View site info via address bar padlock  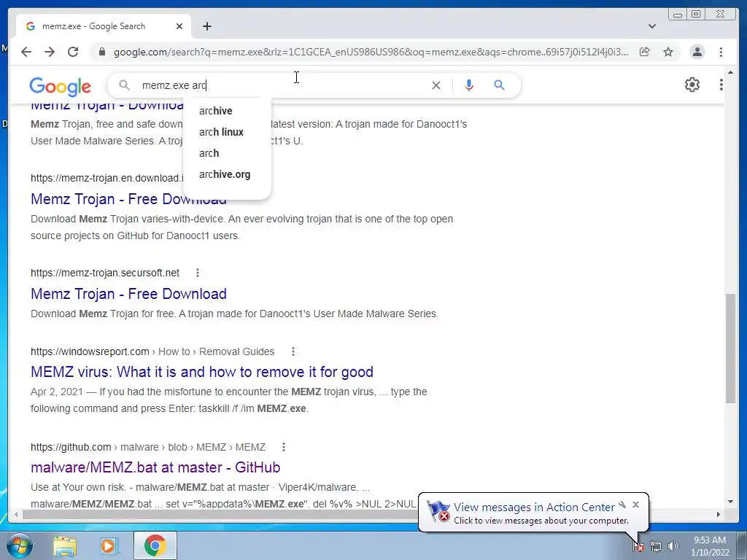[x=101, y=52]
